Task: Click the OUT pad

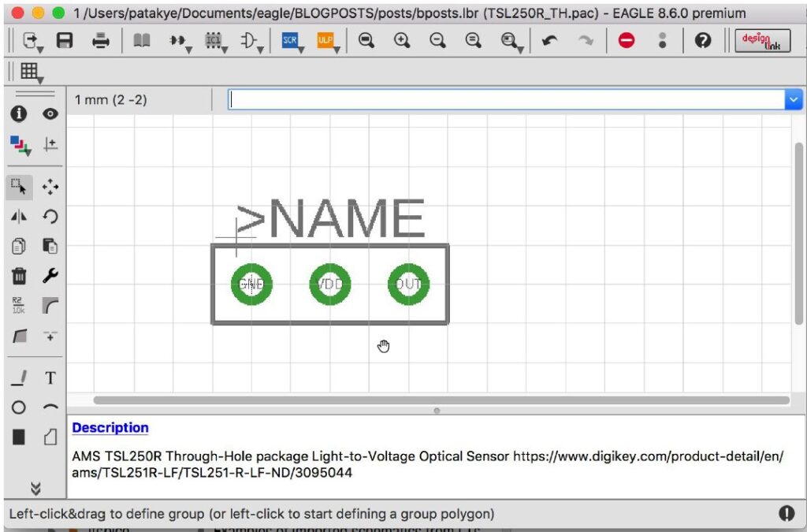Action: pos(408,284)
